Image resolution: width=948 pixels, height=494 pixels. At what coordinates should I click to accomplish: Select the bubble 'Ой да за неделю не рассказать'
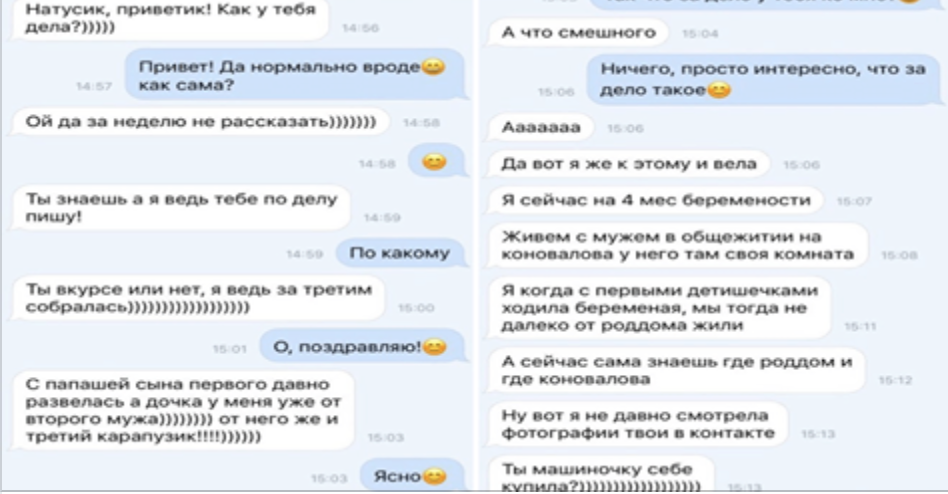pyautogui.click(x=201, y=122)
